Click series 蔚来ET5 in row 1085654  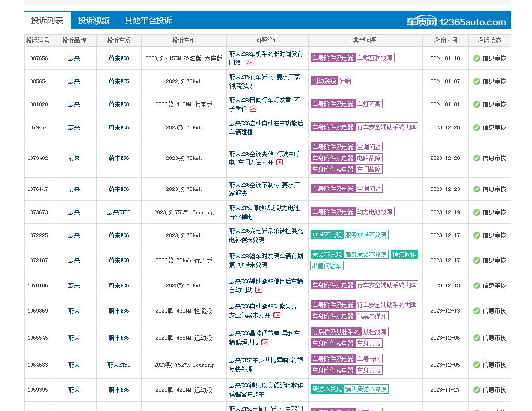119,81
